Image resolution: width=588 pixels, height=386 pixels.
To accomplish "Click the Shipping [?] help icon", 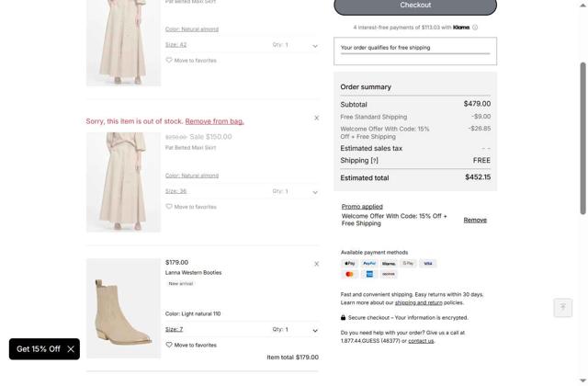I will 374,161.
